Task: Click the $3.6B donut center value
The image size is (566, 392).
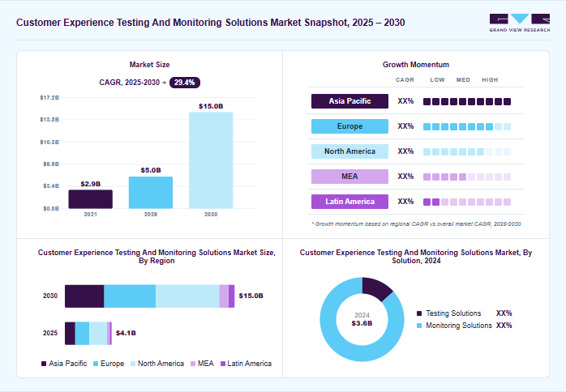Action: click(x=362, y=323)
